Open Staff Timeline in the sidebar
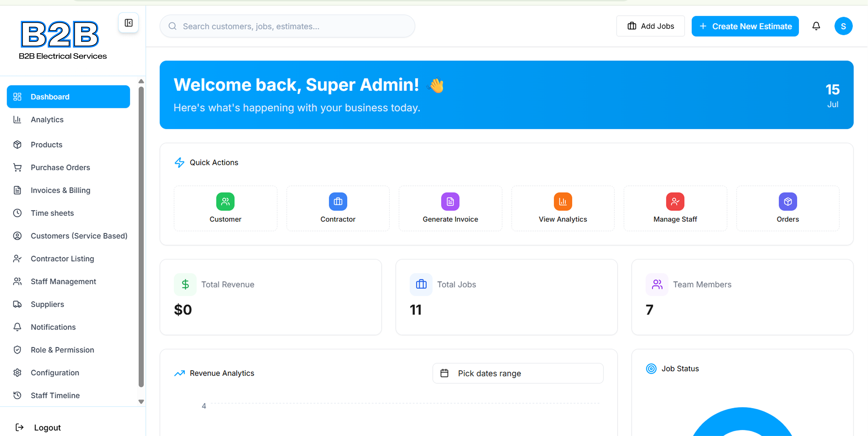 (x=68, y=396)
